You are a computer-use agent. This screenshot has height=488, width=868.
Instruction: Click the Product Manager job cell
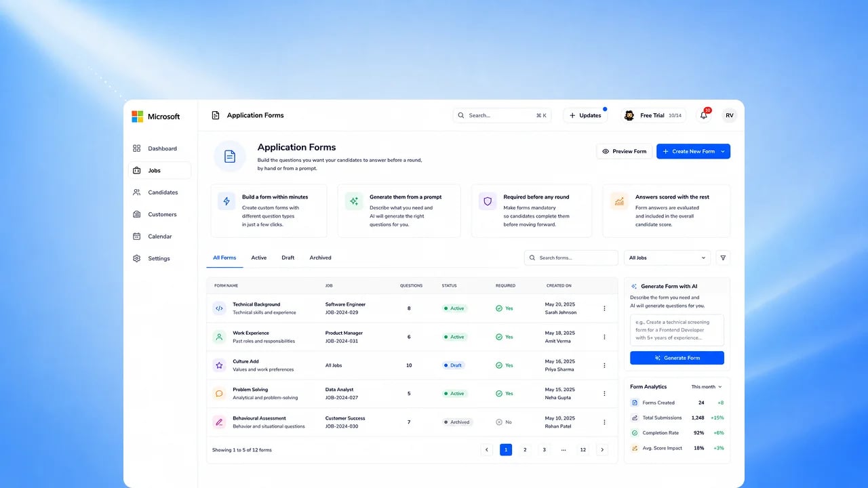pos(344,333)
